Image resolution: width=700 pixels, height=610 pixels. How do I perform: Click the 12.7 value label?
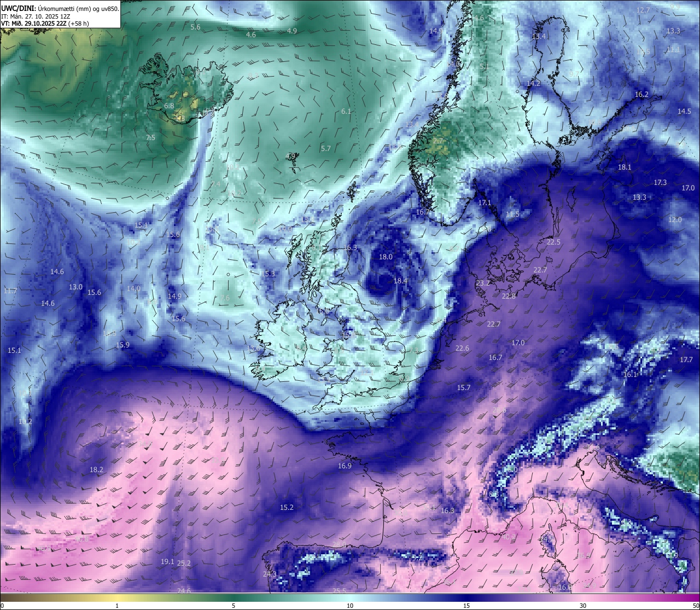click(x=643, y=10)
